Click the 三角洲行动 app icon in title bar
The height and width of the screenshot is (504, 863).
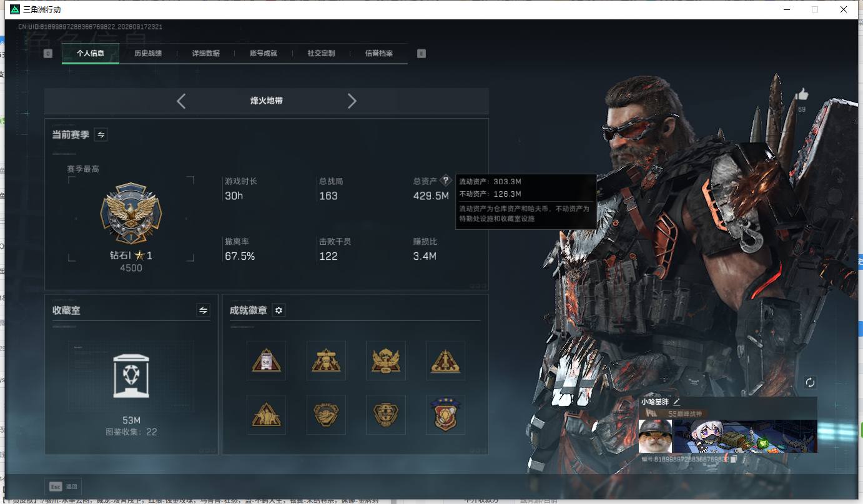(x=14, y=9)
